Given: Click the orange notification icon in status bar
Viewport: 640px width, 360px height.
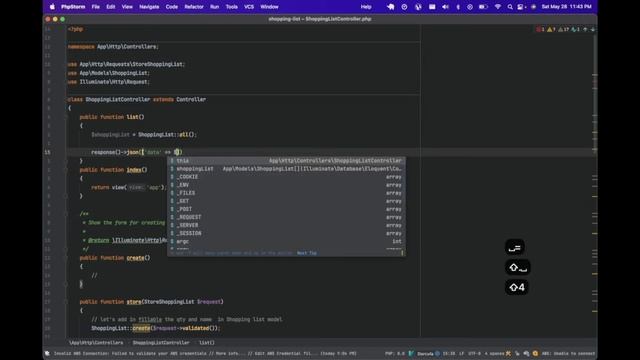Looking at the screenshot, I should pos(535,353).
